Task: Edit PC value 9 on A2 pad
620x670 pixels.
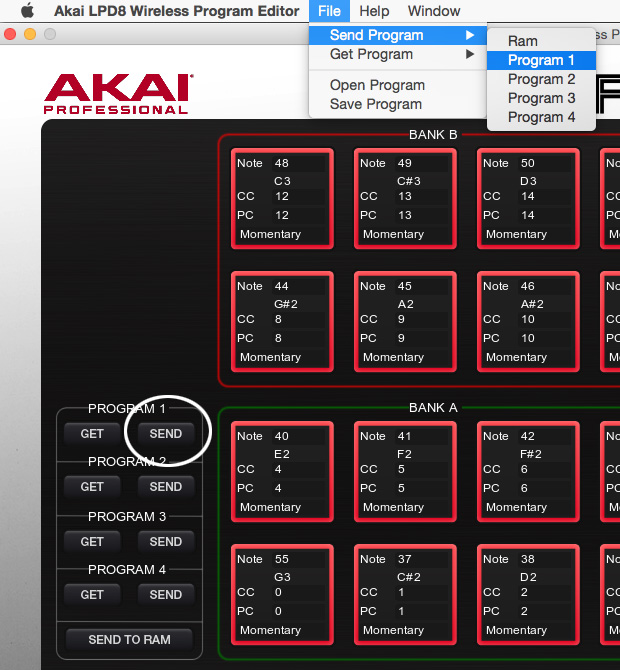Action: click(x=422, y=338)
